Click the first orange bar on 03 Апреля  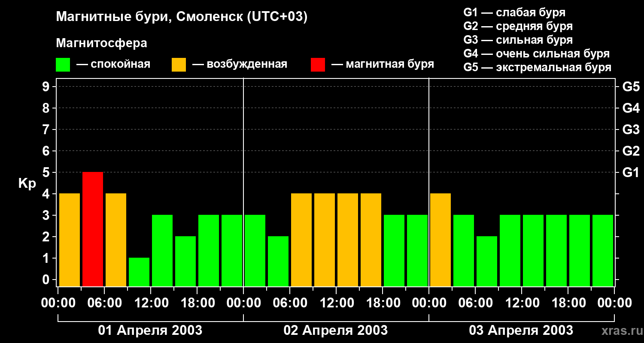click(x=440, y=240)
